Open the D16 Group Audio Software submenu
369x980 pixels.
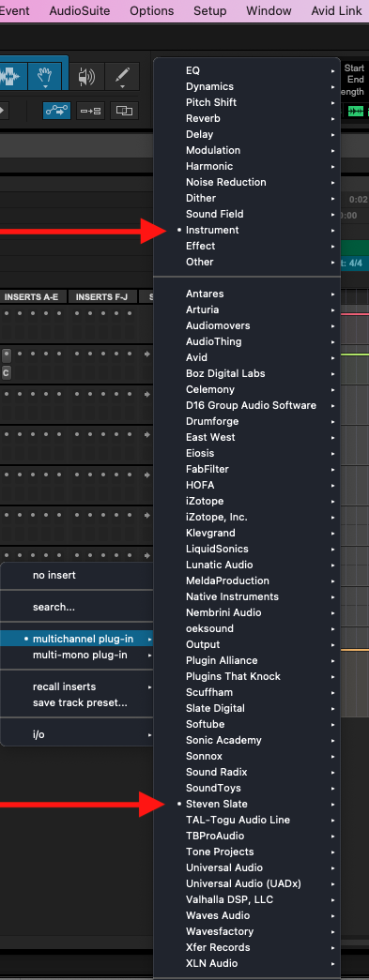click(247, 405)
